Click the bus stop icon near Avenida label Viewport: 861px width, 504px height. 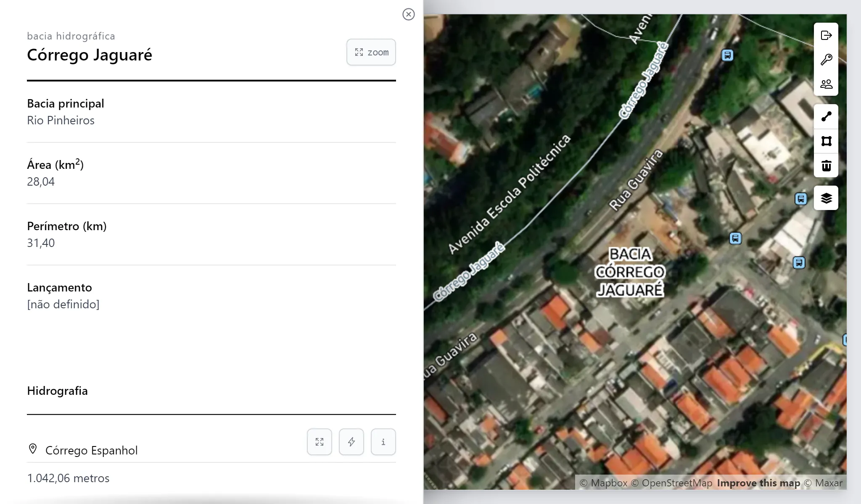(x=727, y=55)
